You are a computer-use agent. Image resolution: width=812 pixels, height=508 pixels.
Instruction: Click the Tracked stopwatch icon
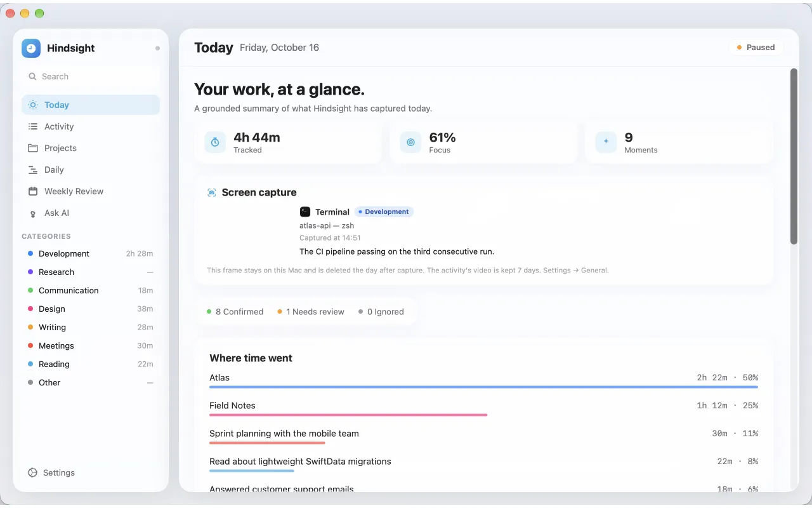tap(215, 142)
